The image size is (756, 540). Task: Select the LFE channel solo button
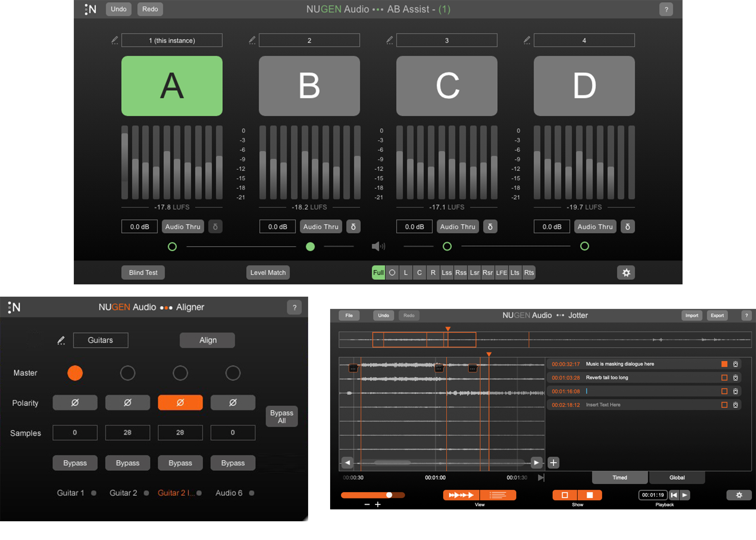[x=501, y=273]
